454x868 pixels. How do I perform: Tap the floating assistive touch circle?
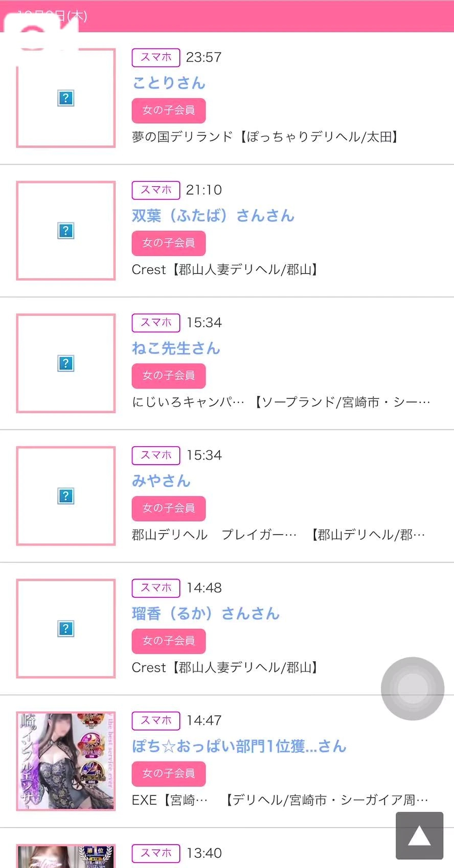(x=413, y=688)
